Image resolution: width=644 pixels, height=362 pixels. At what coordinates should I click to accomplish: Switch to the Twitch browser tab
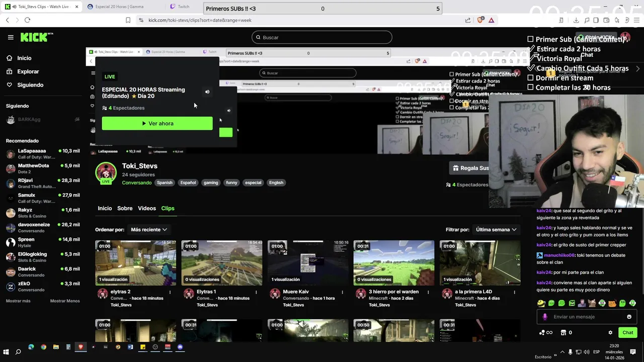[x=184, y=7]
